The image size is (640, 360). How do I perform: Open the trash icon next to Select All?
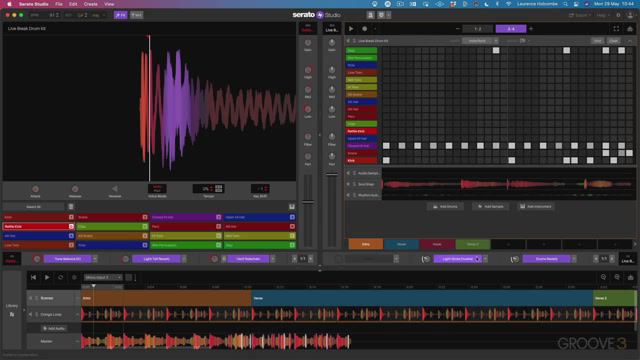tap(71, 207)
